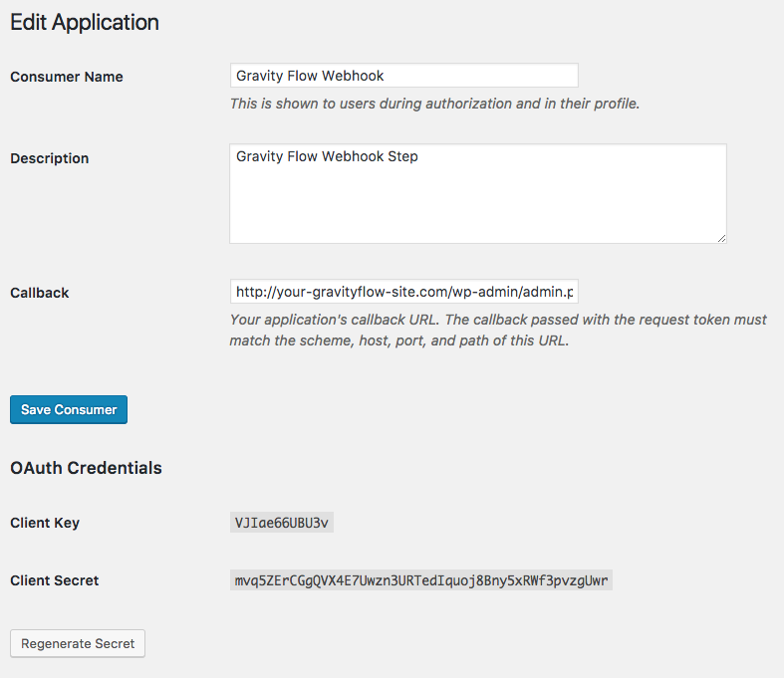Click the Description field label

(50, 158)
